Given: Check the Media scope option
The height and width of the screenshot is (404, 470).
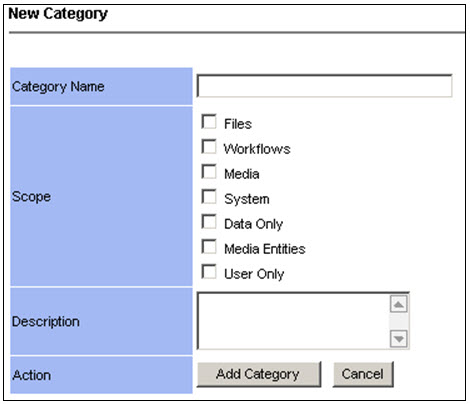Looking at the screenshot, I should [x=209, y=172].
